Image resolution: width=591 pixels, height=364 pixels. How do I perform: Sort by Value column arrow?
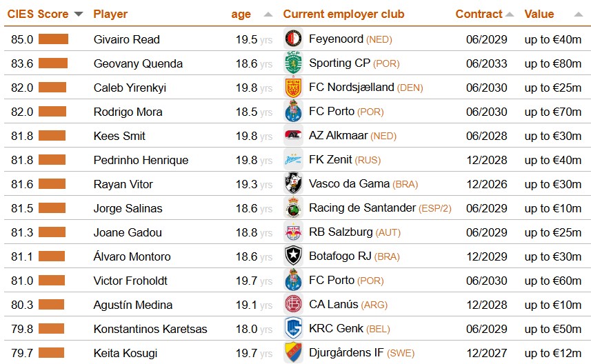click(x=578, y=14)
